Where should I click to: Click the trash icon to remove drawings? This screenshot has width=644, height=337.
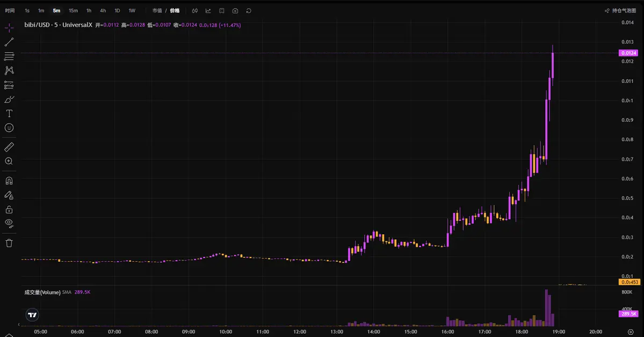pyautogui.click(x=9, y=243)
